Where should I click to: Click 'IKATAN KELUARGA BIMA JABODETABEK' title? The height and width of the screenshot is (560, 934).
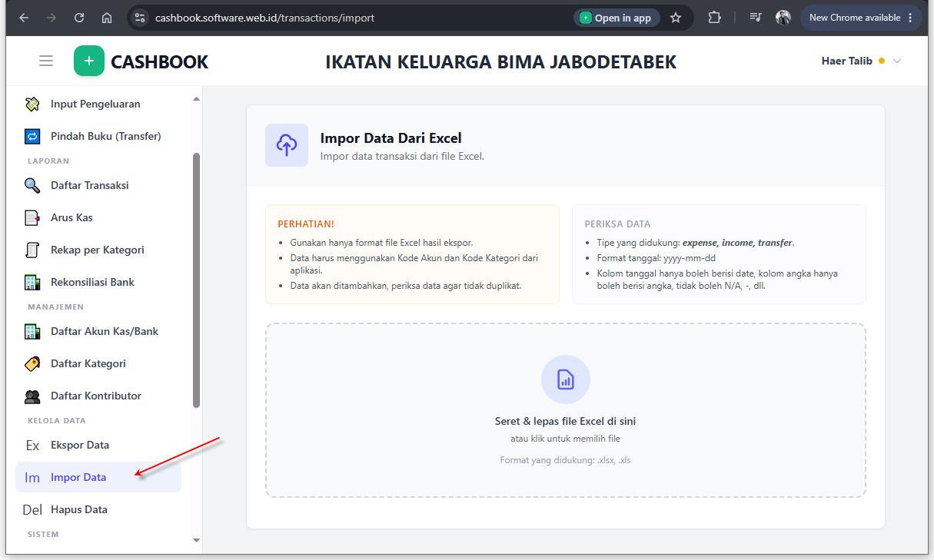501,61
